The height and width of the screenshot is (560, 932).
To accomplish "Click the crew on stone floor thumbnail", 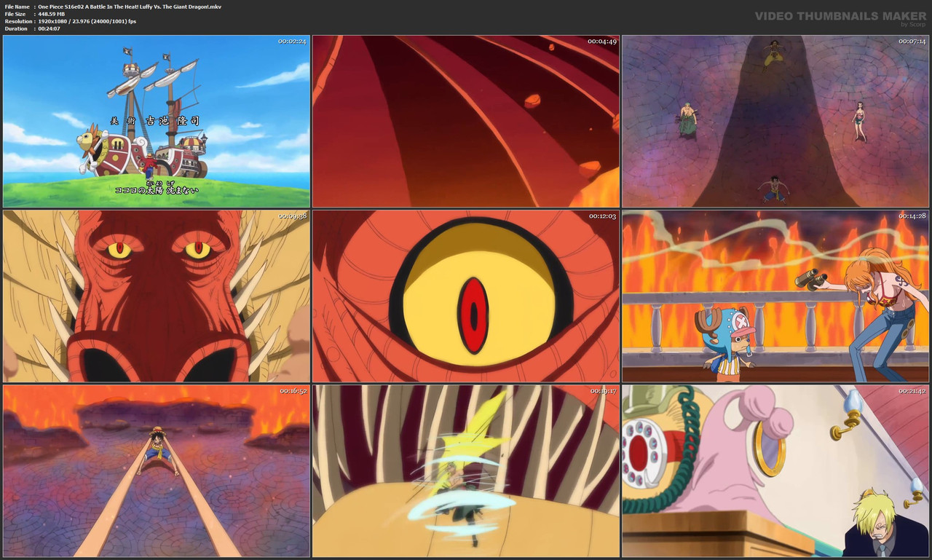I will click(775, 121).
